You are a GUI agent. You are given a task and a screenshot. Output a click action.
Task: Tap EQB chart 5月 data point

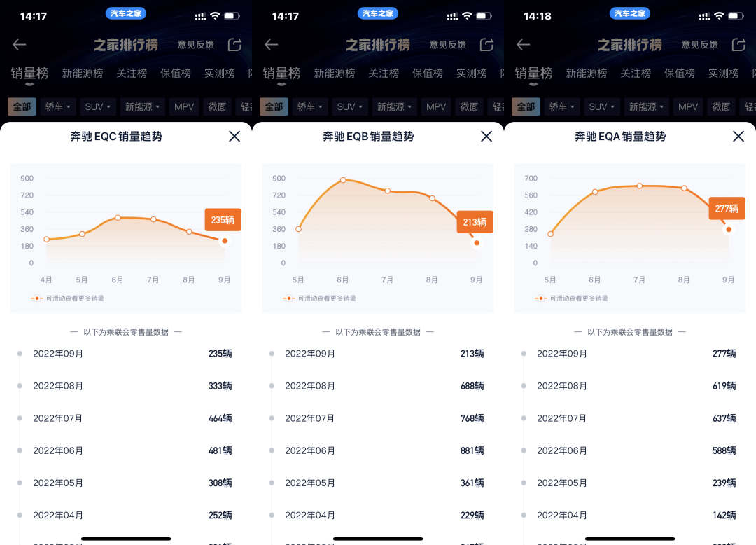tap(298, 229)
